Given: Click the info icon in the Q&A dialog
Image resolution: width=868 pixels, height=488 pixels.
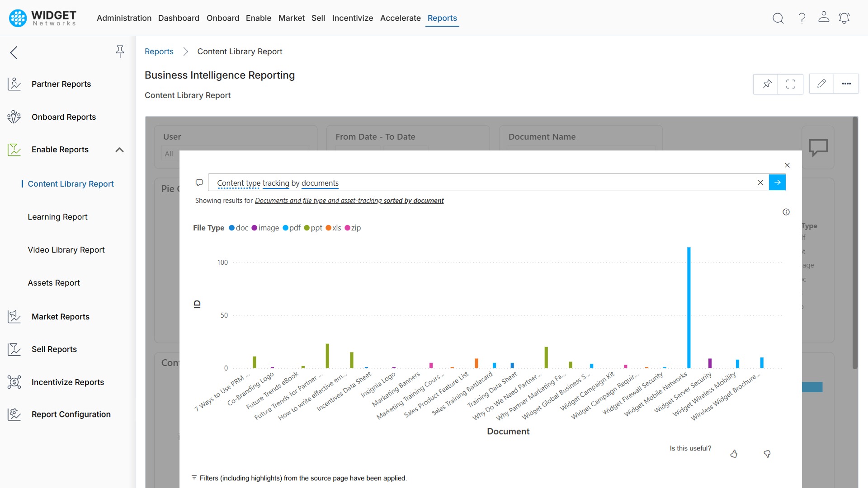Looking at the screenshot, I should pyautogui.click(x=786, y=211).
